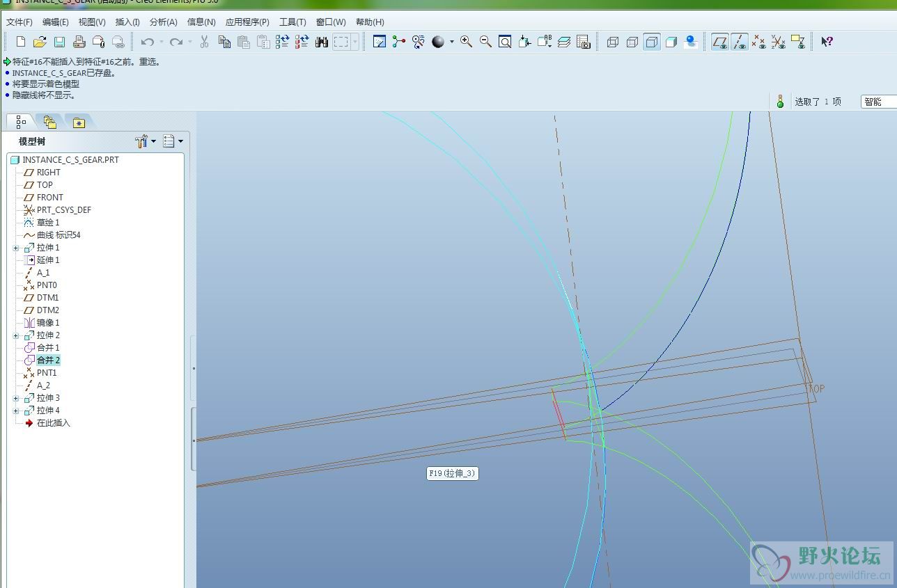The image size is (897, 588).
Task: Open the saved view list icon
Action: coord(545,42)
